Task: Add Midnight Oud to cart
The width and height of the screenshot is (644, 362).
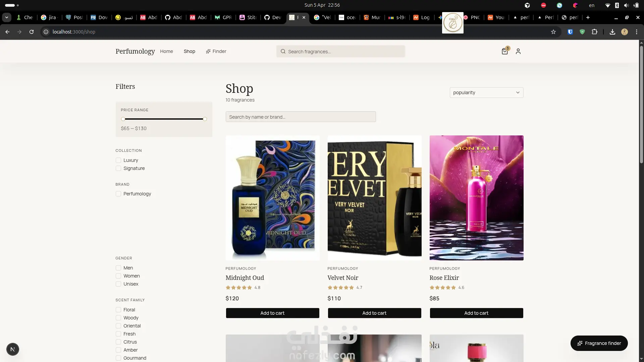Action: 272,313
